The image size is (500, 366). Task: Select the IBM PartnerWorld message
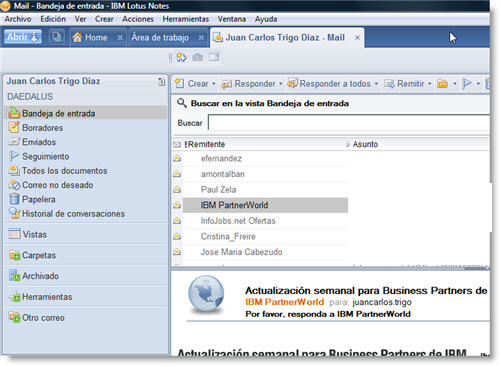pos(265,205)
